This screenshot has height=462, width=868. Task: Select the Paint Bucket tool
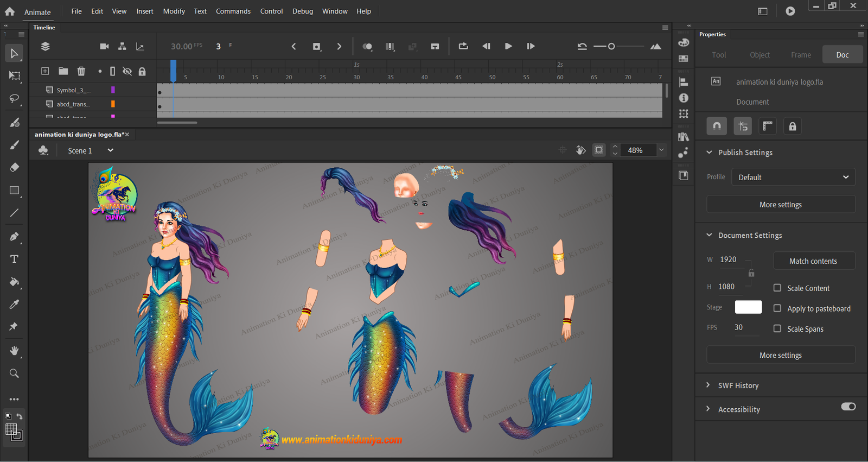pyautogui.click(x=14, y=282)
